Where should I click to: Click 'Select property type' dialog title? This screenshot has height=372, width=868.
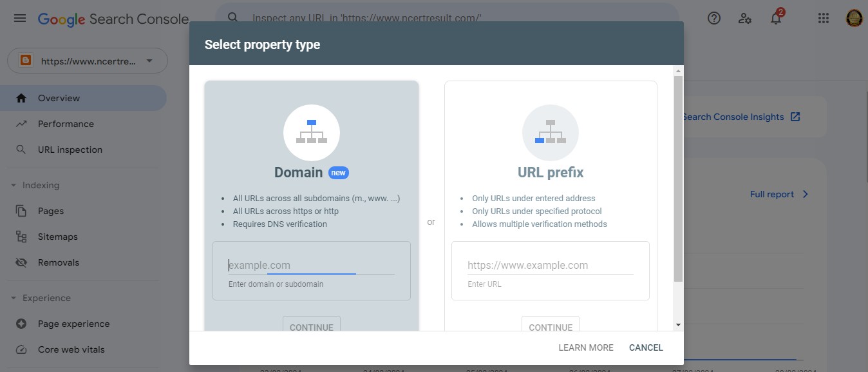[262, 44]
